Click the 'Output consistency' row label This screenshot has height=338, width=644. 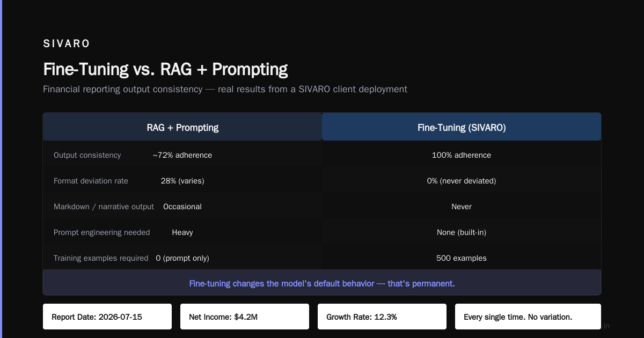tap(87, 155)
